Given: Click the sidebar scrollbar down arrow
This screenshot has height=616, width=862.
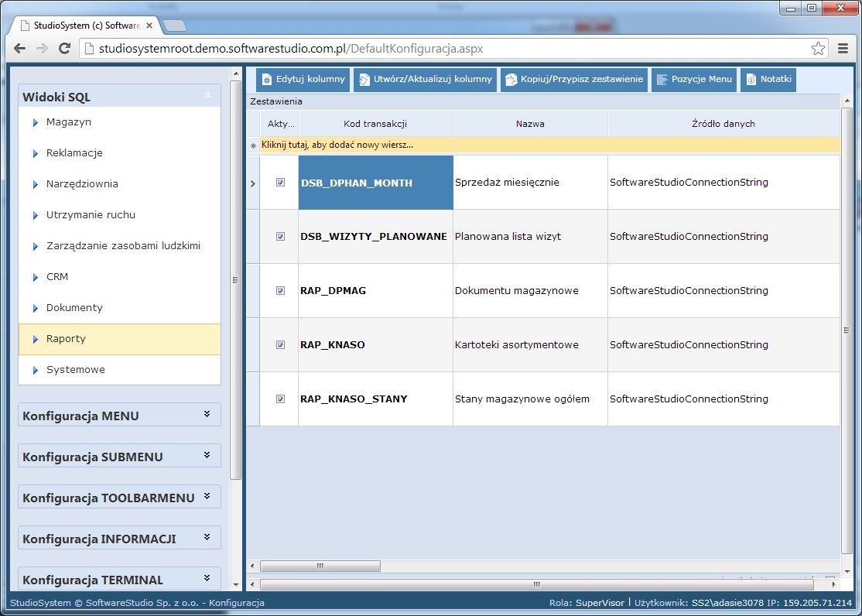Looking at the screenshot, I should pos(236,584).
